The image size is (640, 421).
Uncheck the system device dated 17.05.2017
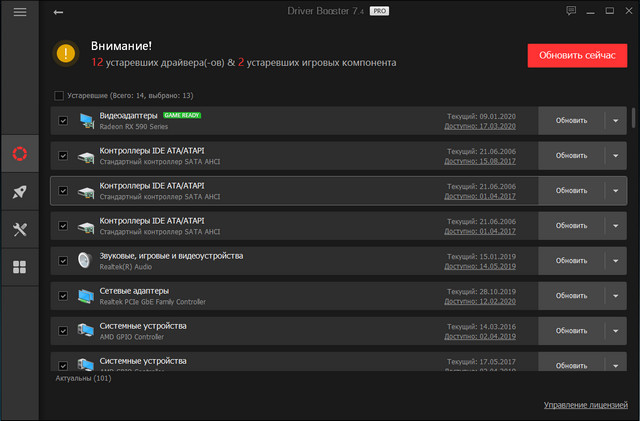click(63, 365)
